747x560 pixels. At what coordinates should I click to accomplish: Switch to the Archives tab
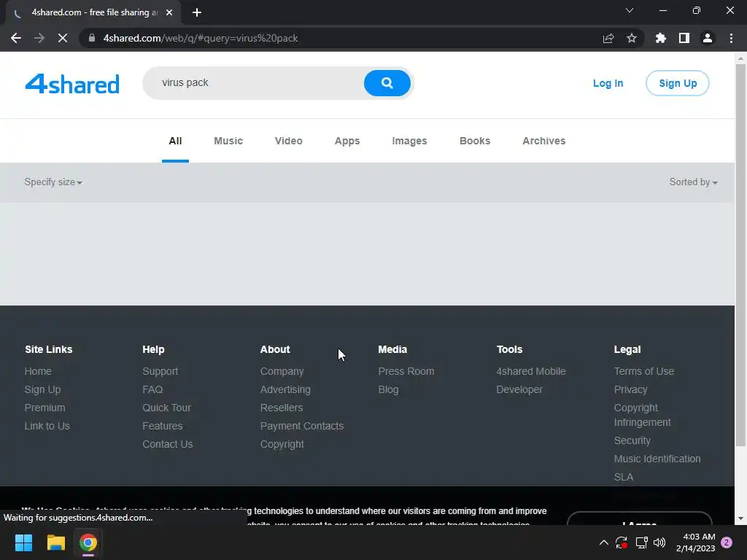tap(543, 141)
